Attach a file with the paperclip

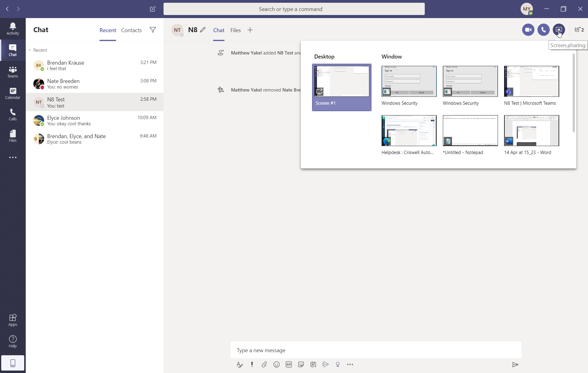tap(264, 364)
